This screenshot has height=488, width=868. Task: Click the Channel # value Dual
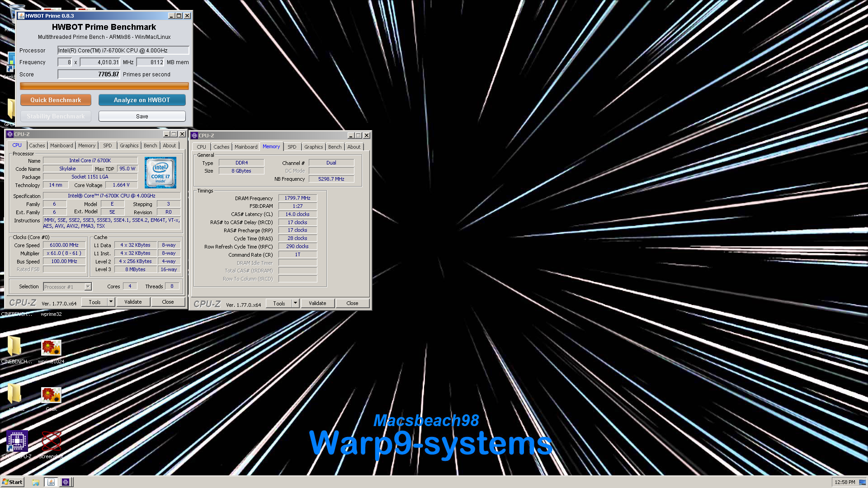pos(331,163)
